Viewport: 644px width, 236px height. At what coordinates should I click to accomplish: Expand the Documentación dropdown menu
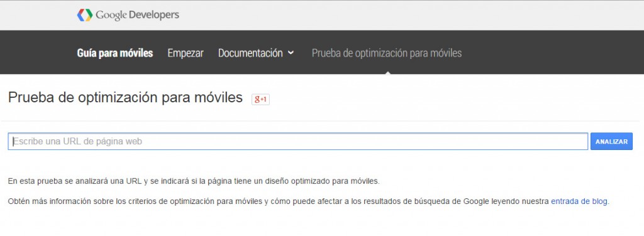(256, 53)
